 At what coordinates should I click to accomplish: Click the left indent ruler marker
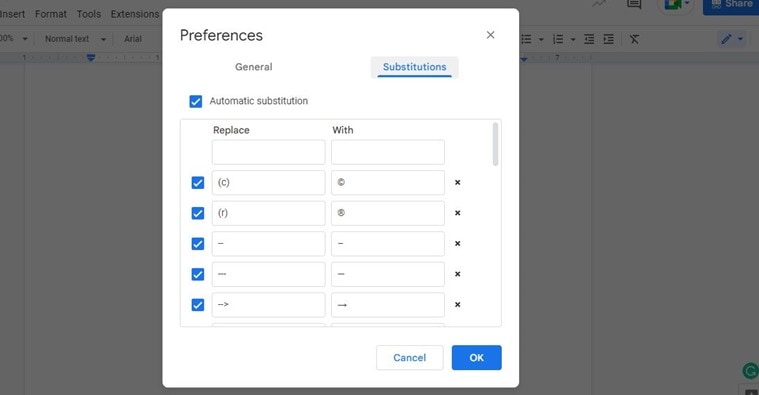(x=91, y=58)
